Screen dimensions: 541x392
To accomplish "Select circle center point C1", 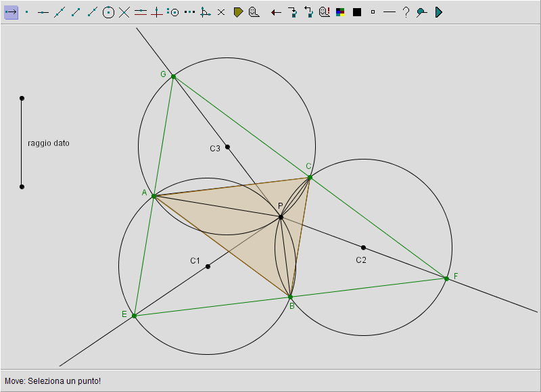I will click(208, 266).
